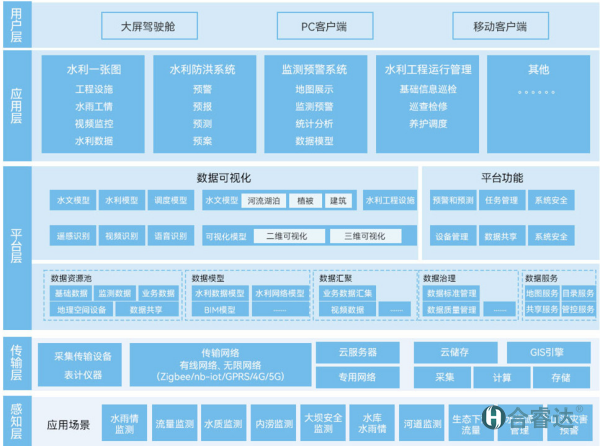The height and width of the screenshot is (446, 600).
Task: Click the 任务管理 block
Action: pyautogui.click(x=501, y=201)
